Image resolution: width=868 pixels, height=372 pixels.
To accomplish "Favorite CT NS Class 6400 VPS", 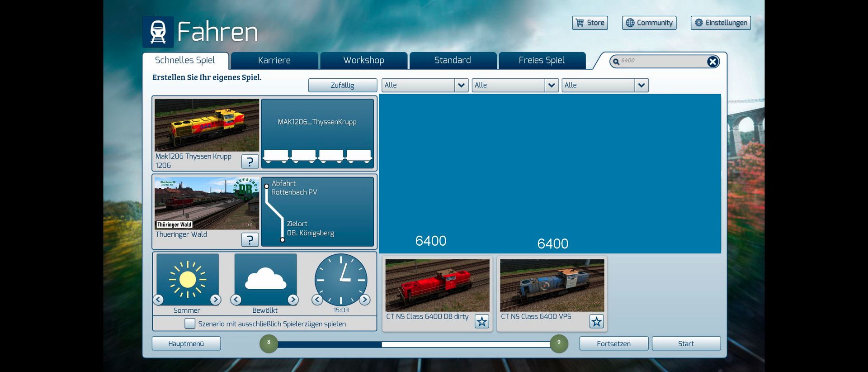I will 597,321.
